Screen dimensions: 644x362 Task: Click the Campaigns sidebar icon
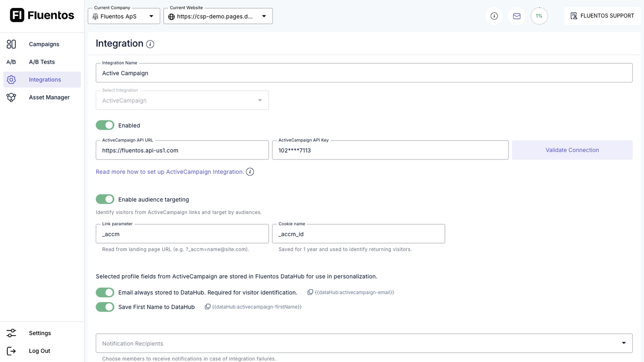[11, 44]
